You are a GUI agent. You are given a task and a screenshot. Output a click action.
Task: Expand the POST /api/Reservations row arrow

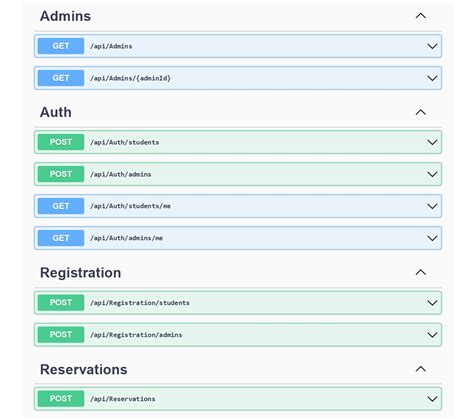(432, 399)
